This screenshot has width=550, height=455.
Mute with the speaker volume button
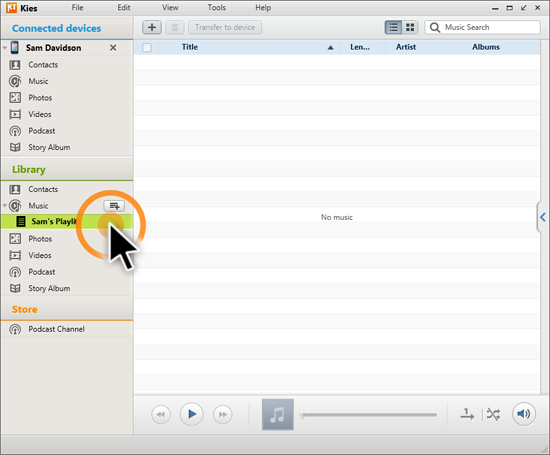click(x=524, y=414)
